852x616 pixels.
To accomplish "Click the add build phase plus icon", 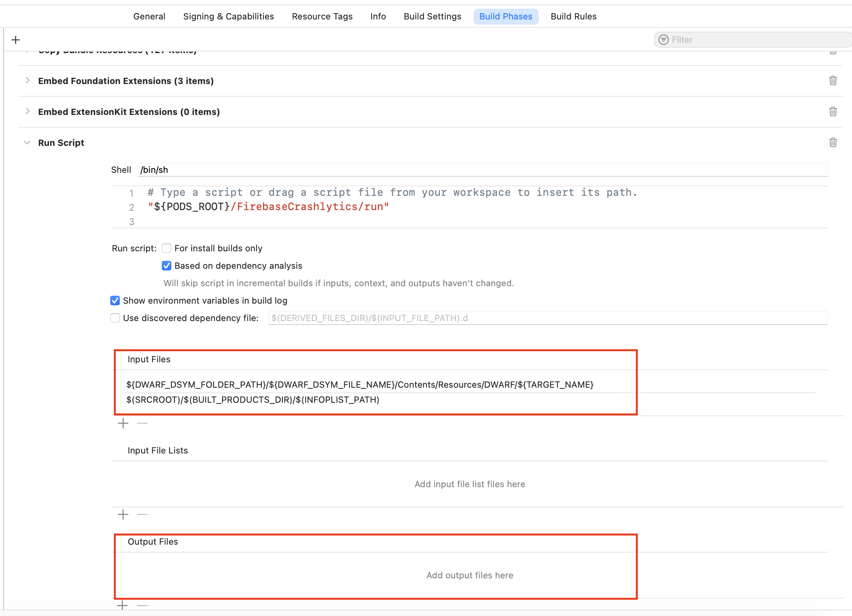I will pyautogui.click(x=16, y=40).
